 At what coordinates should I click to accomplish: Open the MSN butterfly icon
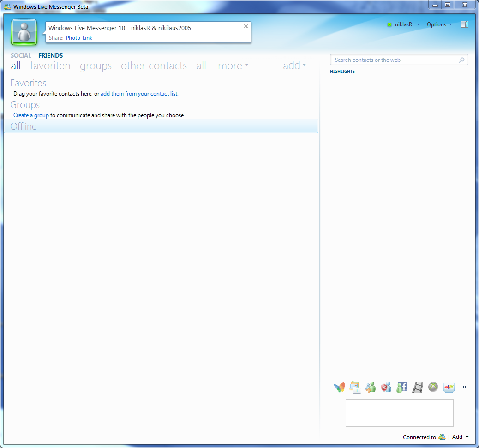(x=339, y=387)
